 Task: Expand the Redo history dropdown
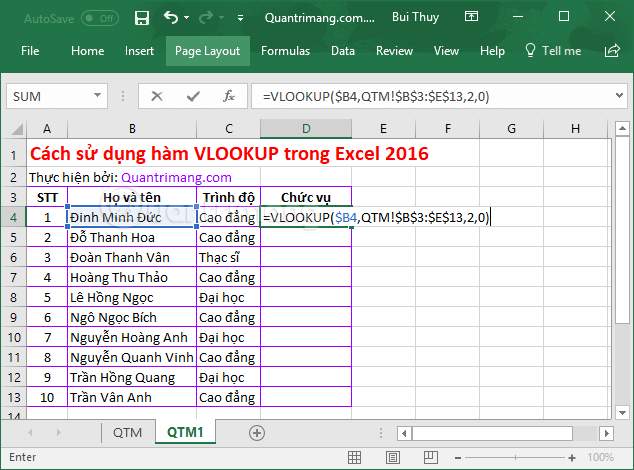tap(222, 18)
